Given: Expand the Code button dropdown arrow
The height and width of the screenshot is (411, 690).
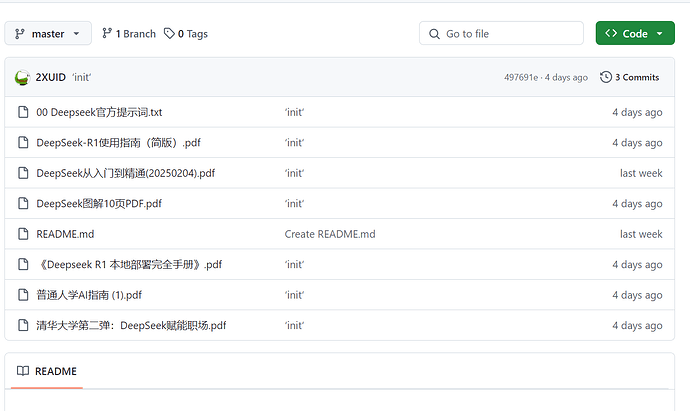Looking at the screenshot, I should pos(660,33).
